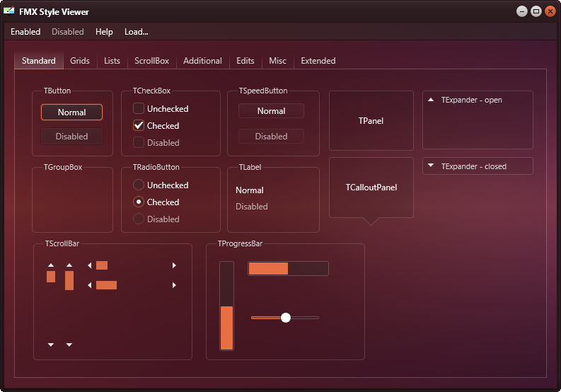The width and height of the screenshot is (561, 392).
Task: Click the Disabled TSpeedButton
Action: point(271,136)
